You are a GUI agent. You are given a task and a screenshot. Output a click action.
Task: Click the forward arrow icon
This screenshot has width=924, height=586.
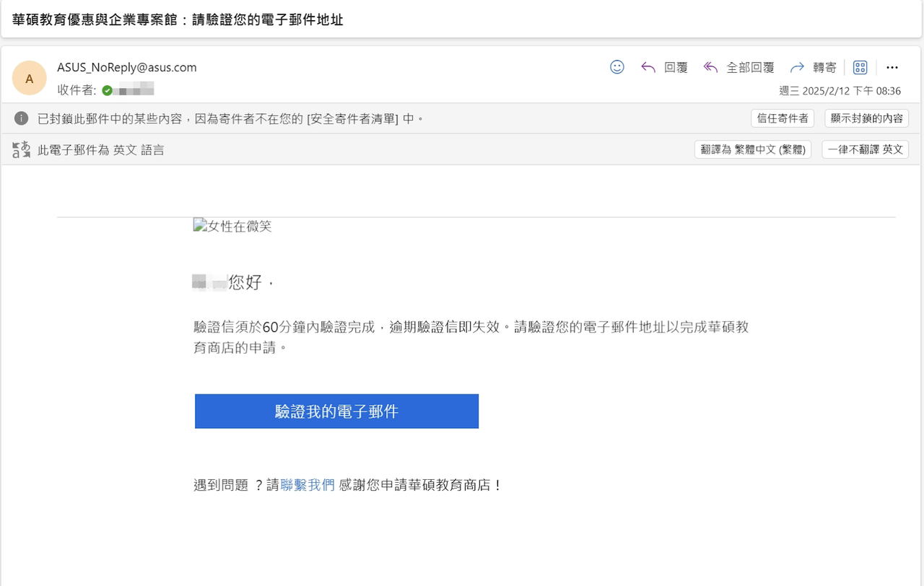click(797, 67)
